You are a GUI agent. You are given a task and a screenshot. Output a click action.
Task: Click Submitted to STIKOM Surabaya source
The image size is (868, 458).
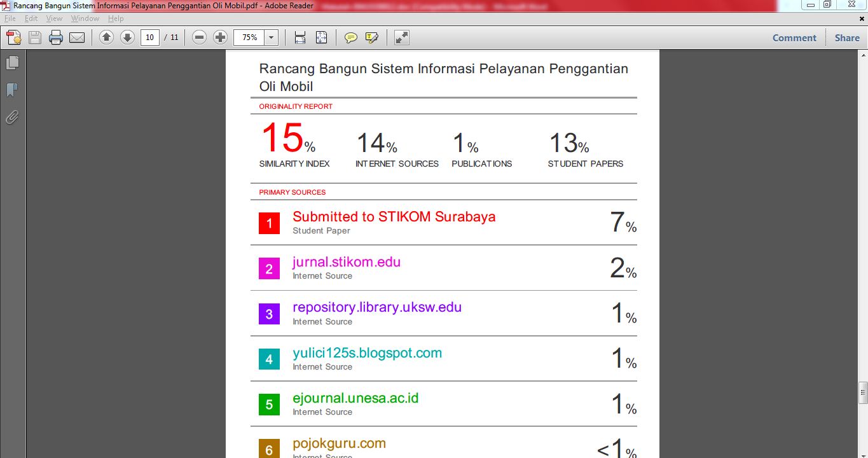click(394, 216)
